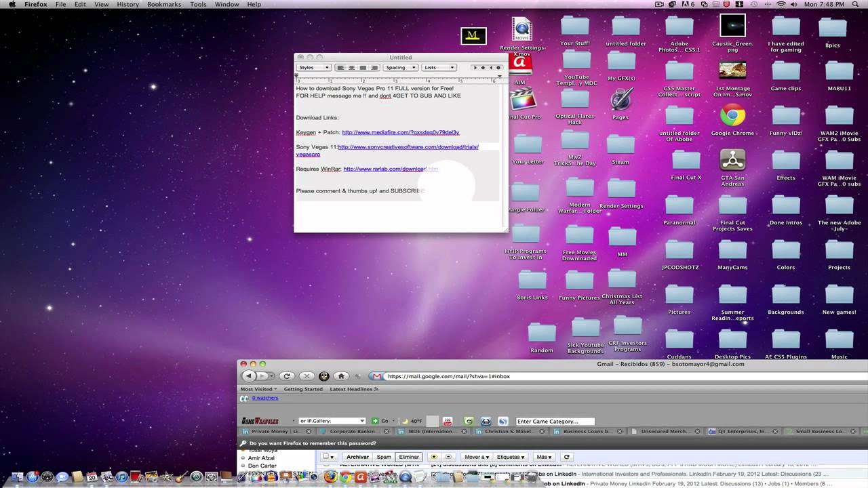Open the History menu
868x488 pixels.
point(127,5)
